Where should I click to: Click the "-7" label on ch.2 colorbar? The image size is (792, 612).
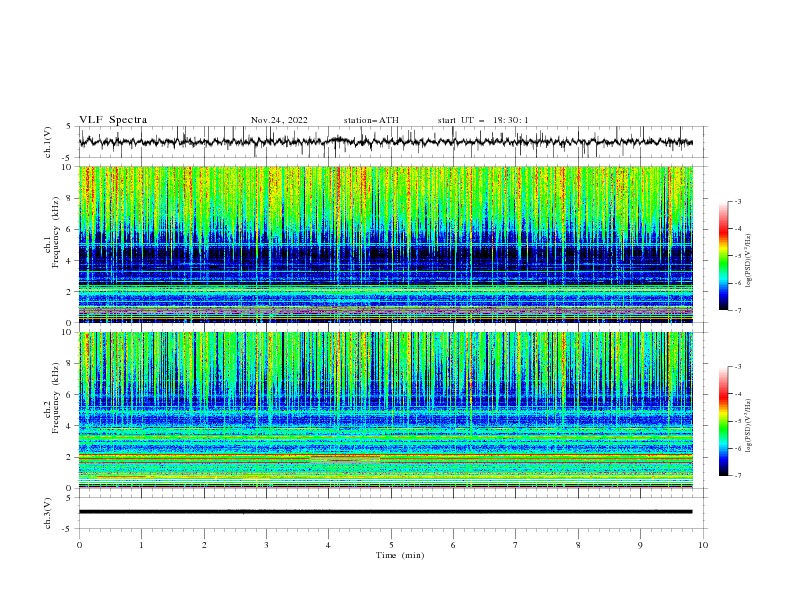(x=738, y=475)
